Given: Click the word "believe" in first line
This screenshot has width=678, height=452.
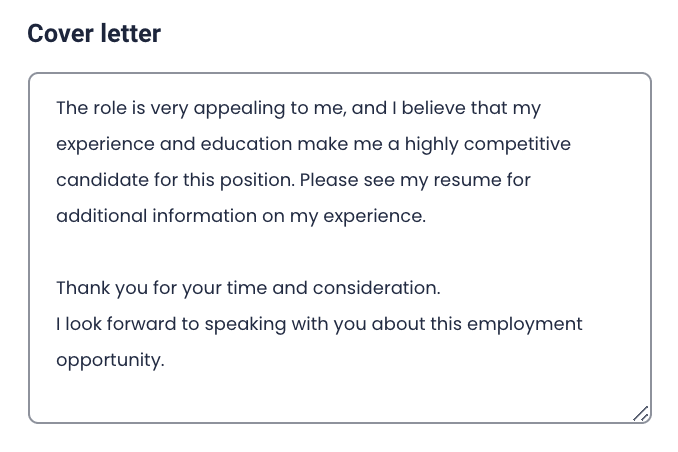Looking at the screenshot, I should coord(433,108).
